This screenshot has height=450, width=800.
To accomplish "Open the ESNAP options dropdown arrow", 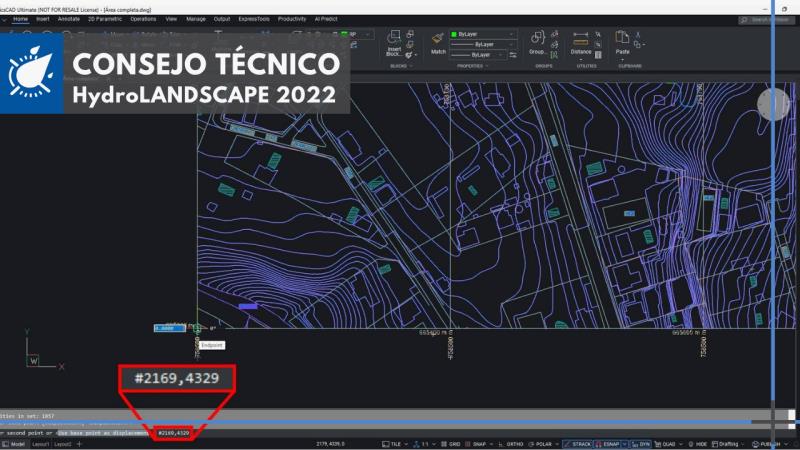I will (624, 444).
